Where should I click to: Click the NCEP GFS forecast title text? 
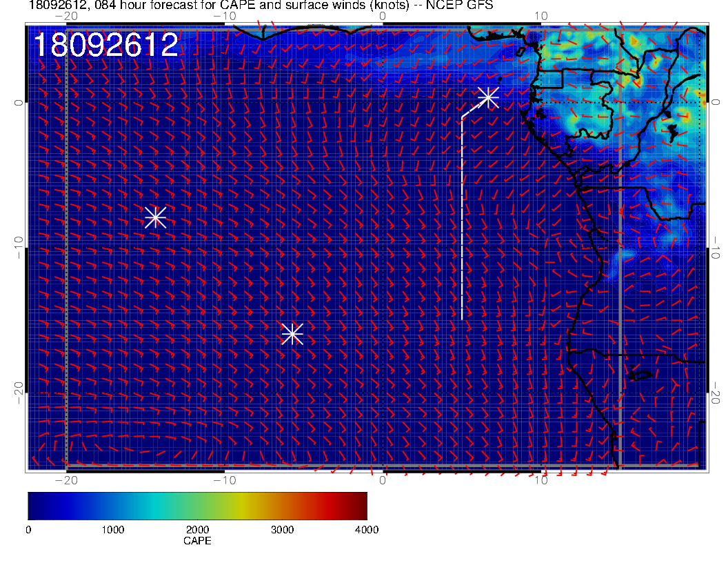(x=261, y=6)
